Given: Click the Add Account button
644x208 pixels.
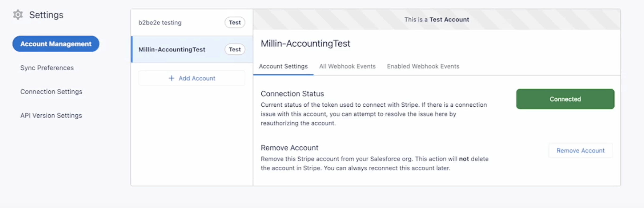Looking at the screenshot, I should tap(192, 78).
